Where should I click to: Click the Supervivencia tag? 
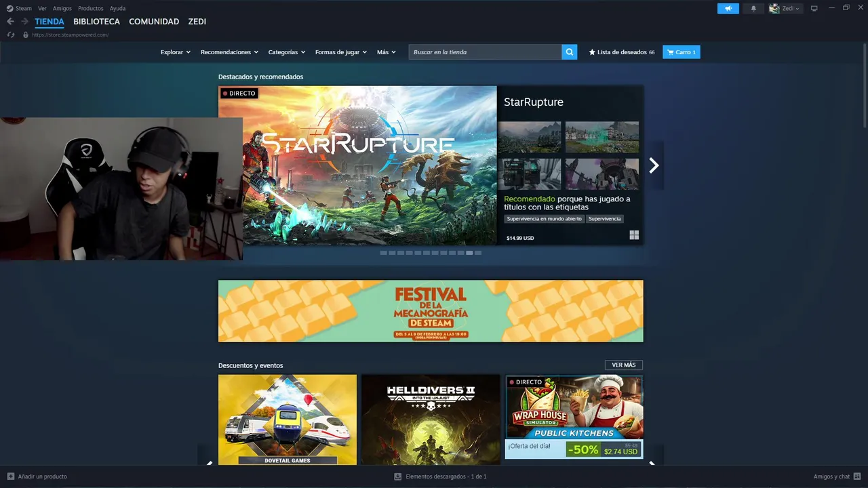(604, 219)
